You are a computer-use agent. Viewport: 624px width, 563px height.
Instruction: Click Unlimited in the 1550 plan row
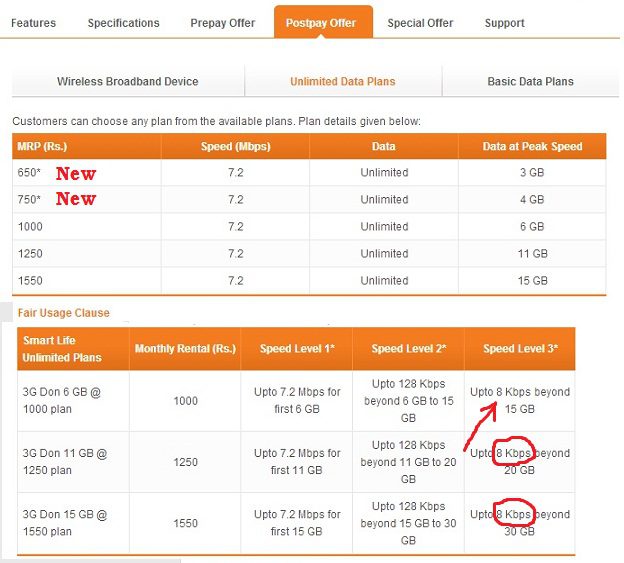(384, 281)
